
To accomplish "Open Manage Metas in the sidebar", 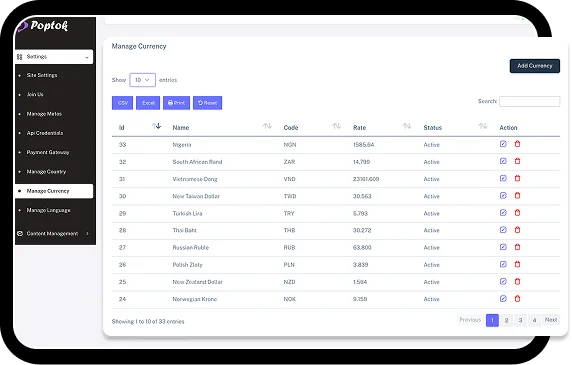I will [x=44, y=114].
